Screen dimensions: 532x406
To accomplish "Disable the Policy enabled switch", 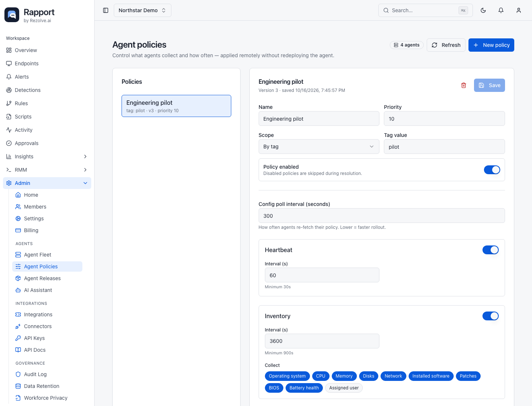I will click(492, 170).
